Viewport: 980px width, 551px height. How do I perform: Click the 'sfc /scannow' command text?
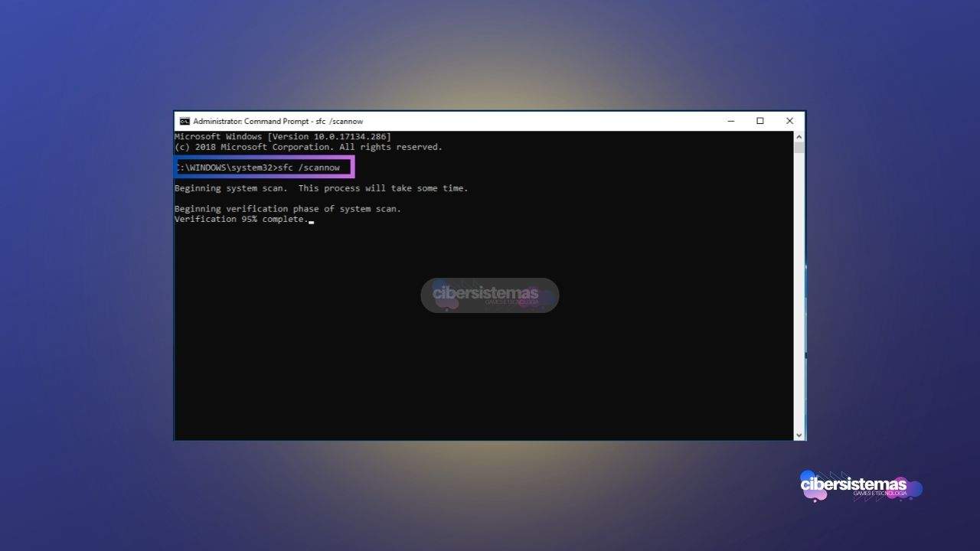[309, 168]
